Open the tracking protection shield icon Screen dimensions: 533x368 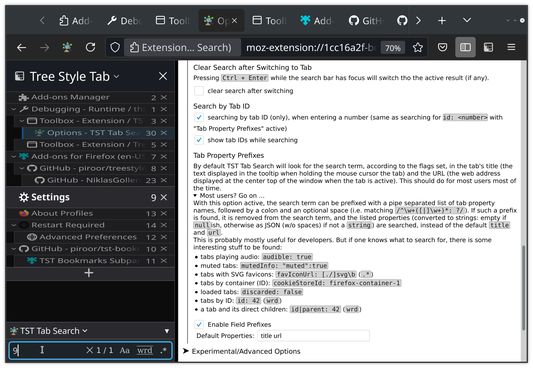115,48
